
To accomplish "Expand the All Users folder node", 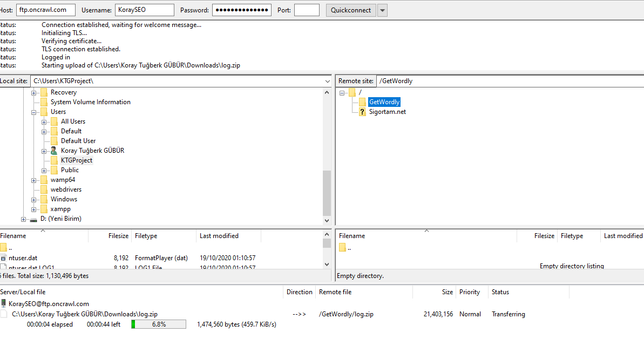I will (44, 122).
